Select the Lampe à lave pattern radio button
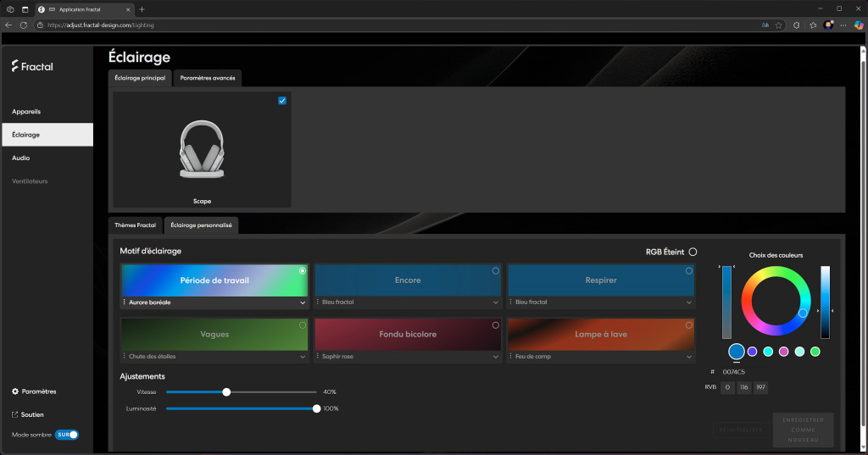 pyautogui.click(x=689, y=325)
